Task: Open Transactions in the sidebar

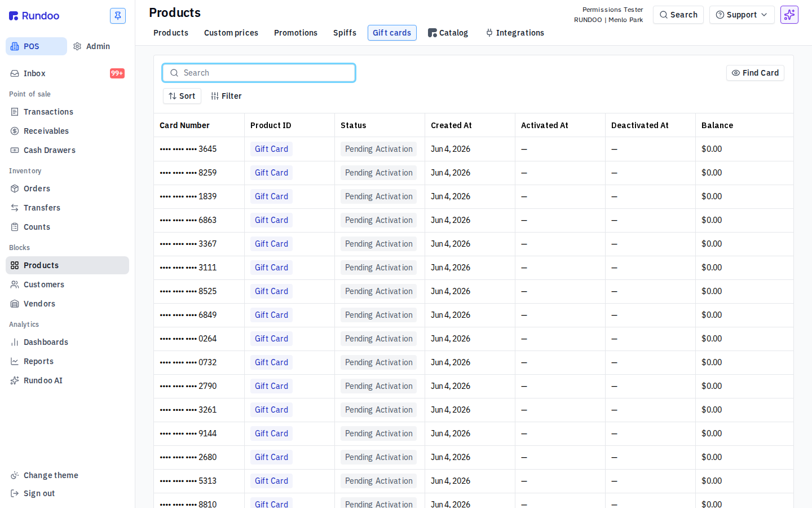Action: tap(67, 112)
